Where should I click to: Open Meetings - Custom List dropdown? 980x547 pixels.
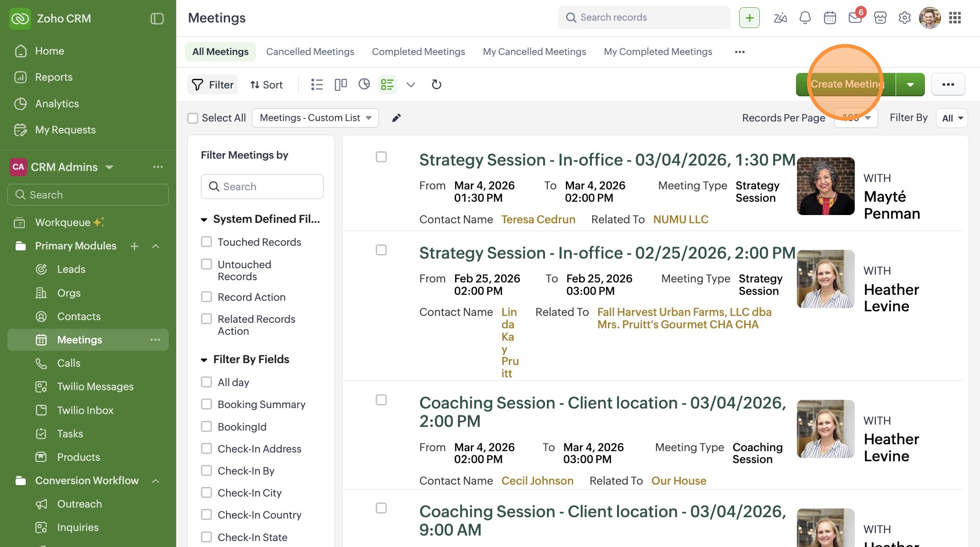tap(315, 118)
